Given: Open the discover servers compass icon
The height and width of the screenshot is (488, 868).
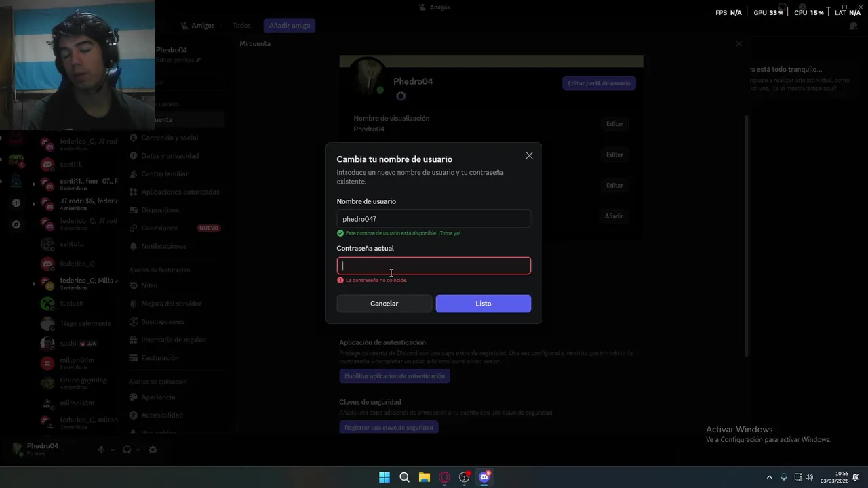Looking at the screenshot, I should pos(16,224).
